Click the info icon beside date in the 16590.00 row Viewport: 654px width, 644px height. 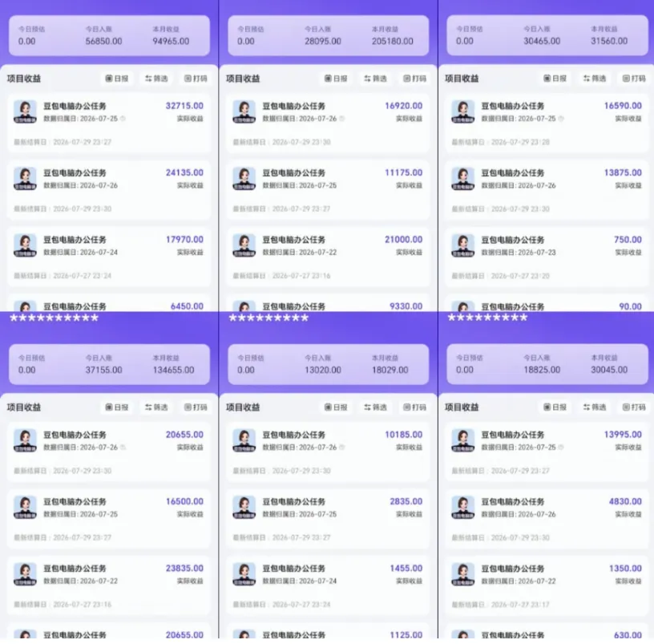[x=561, y=119]
